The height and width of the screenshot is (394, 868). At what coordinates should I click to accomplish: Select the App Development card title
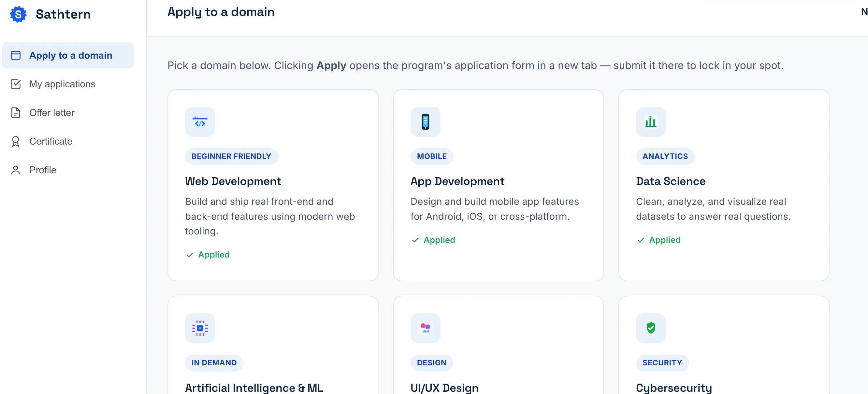tap(457, 181)
